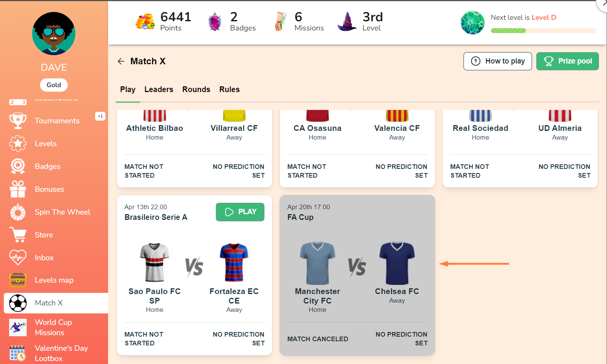The width and height of the screenshot is (607, 364).
Task: Open World Cup Missions in sidebar
Action: pos(53,327)
